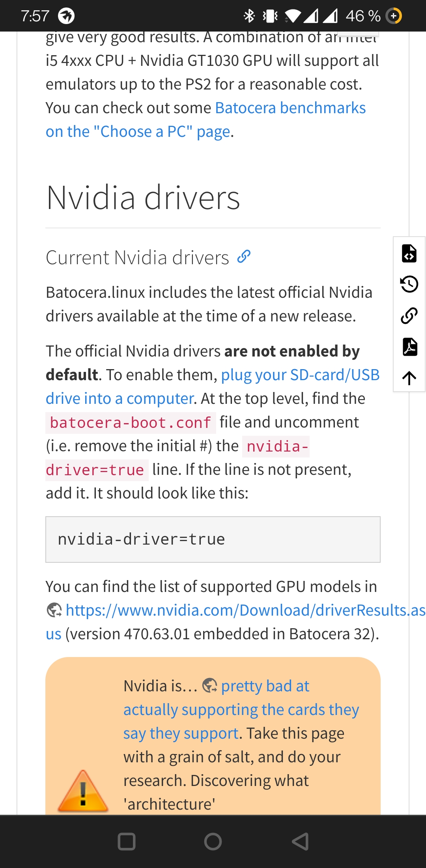
Task: Tap the "Nvidia drivers" main heading
Action: click(x=143, y=197)
